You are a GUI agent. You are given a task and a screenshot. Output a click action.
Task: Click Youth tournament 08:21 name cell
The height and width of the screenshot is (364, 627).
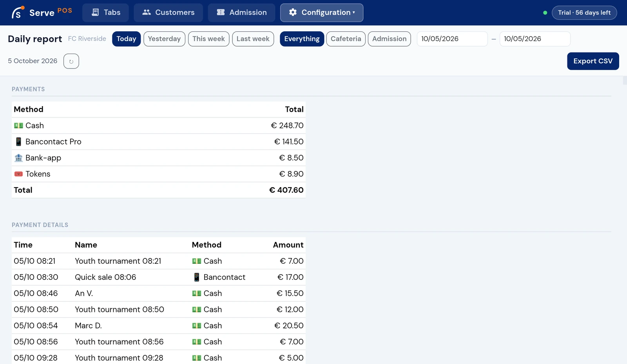tap(118, 261)
